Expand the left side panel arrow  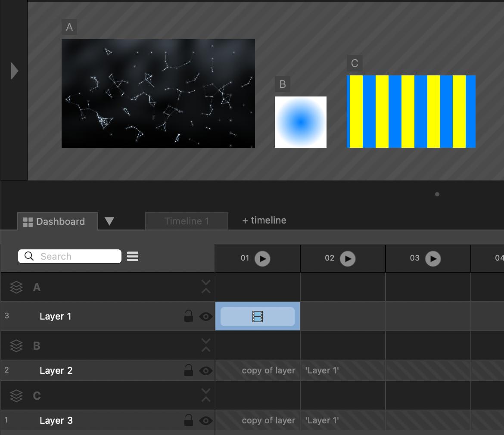(15, 71)
